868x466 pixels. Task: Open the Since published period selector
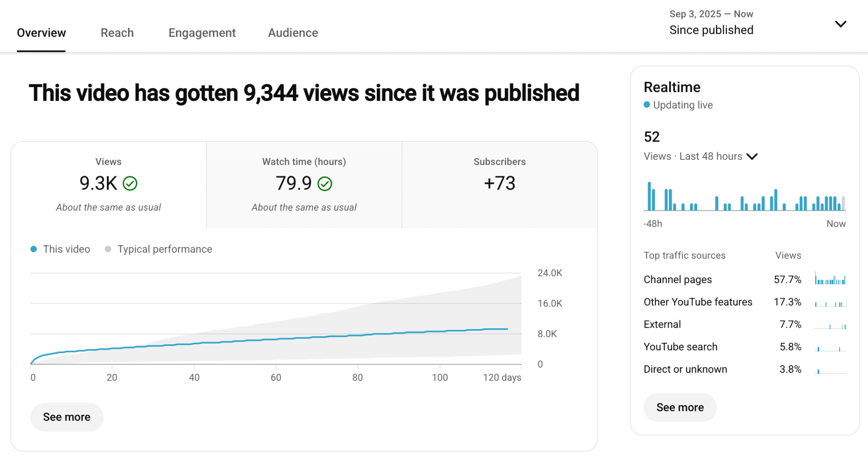(712, 30)
